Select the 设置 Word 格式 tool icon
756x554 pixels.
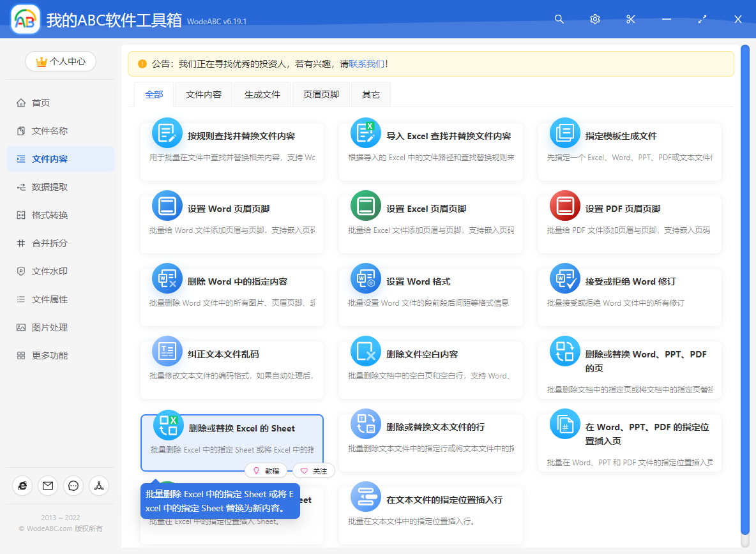click(365, 278)
